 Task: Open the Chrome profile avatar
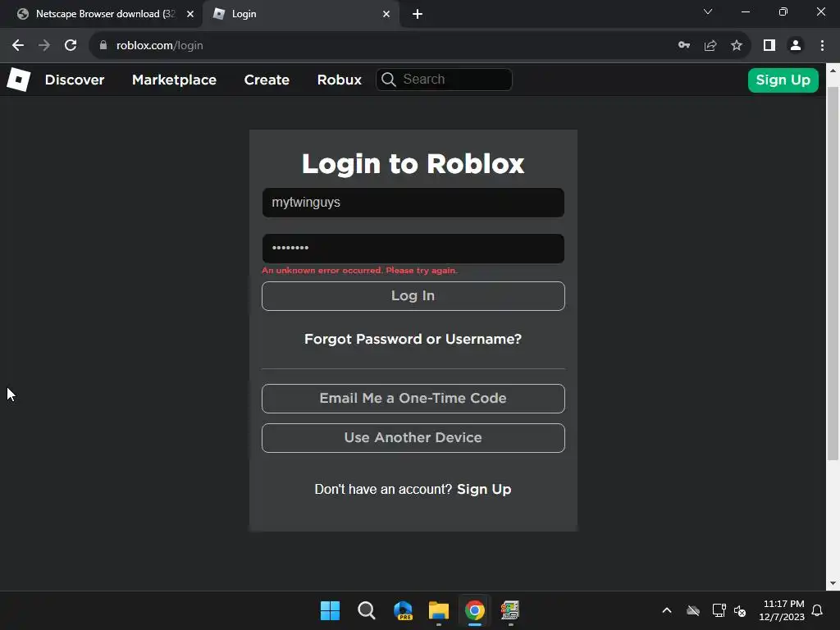coord(796,46)
